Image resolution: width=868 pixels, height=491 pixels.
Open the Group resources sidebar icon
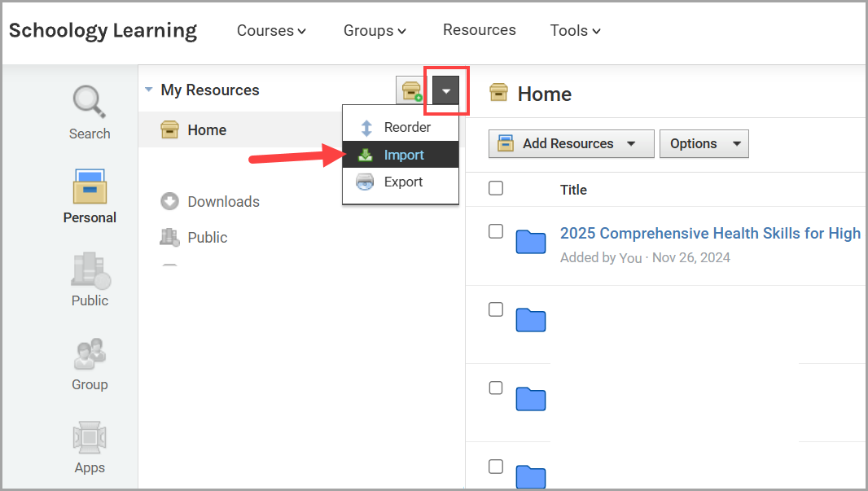[x=90, y=354]
